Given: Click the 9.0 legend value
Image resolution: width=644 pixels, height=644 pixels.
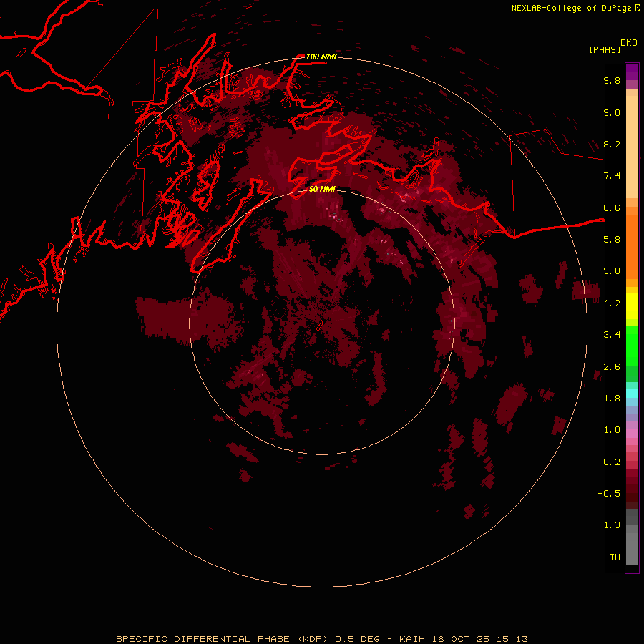Looking at the screenshot, I should tap(612, 112).
